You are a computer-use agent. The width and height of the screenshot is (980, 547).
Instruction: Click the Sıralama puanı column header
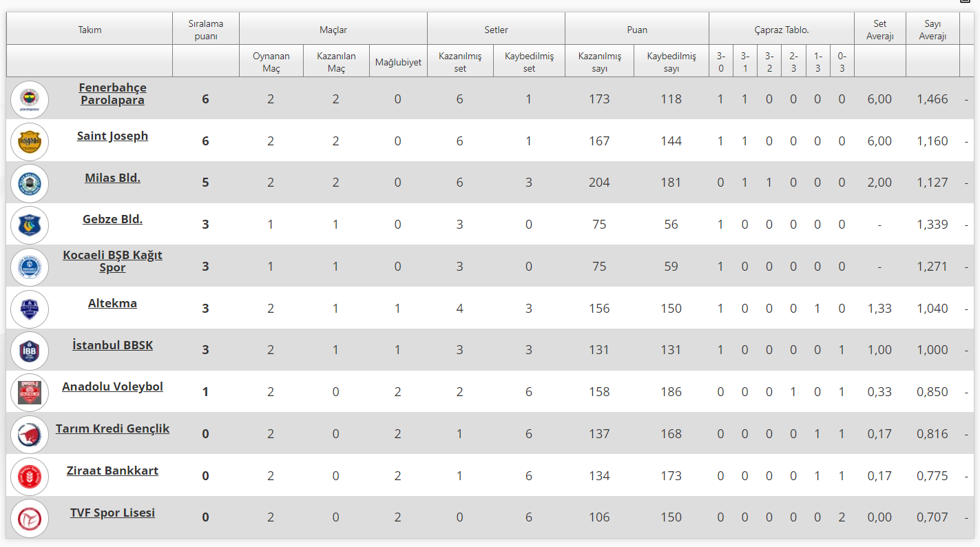pos(205,29)
